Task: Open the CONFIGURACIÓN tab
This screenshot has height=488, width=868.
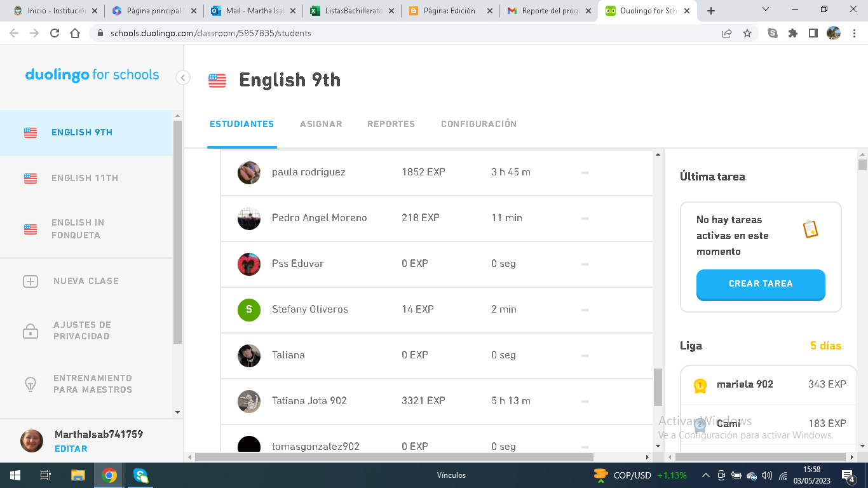Action: point(478,125)
